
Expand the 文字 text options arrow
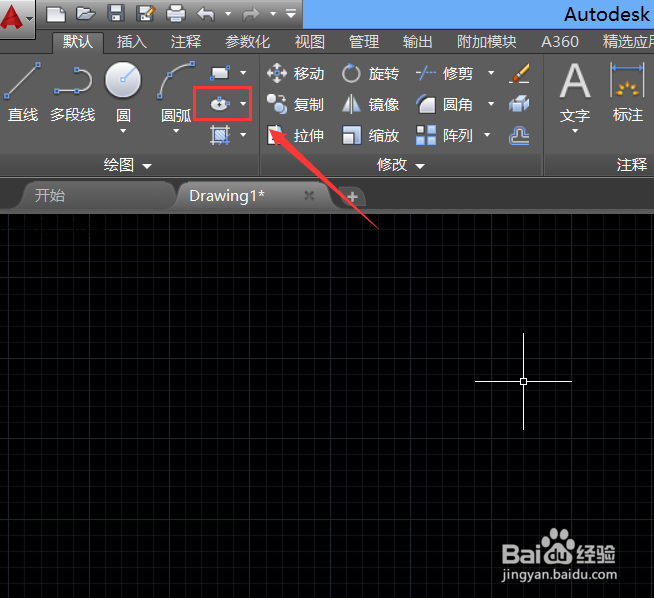pos(575,131)
